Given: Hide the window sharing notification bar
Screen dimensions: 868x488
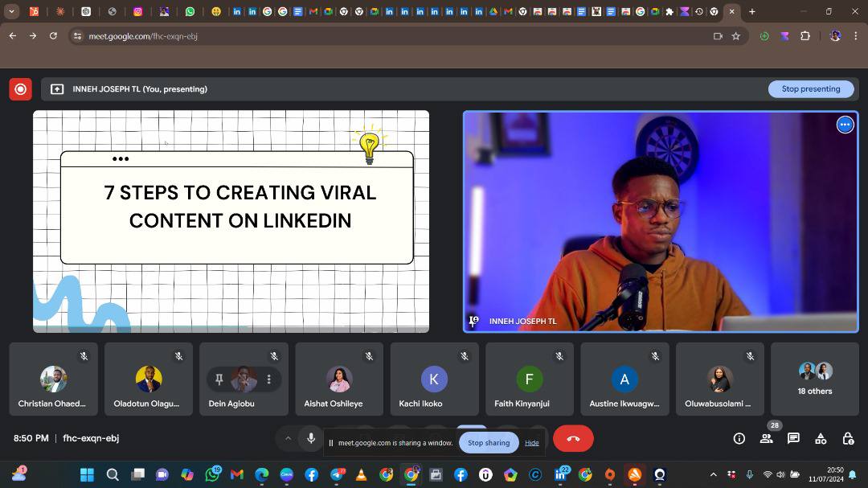Looking at the screenshot, I should click(x=532, y=443).
